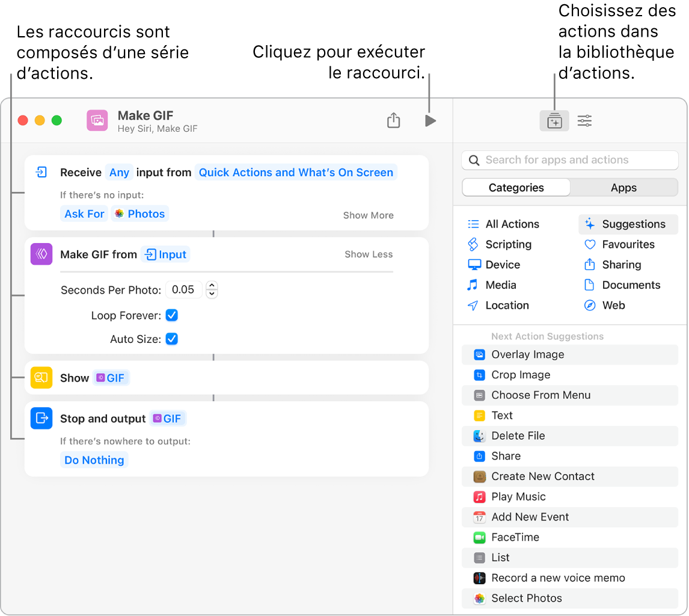Screen dimensions: 689x616
Task: Switch to the Apps tab
Action: tap(623, 188)
